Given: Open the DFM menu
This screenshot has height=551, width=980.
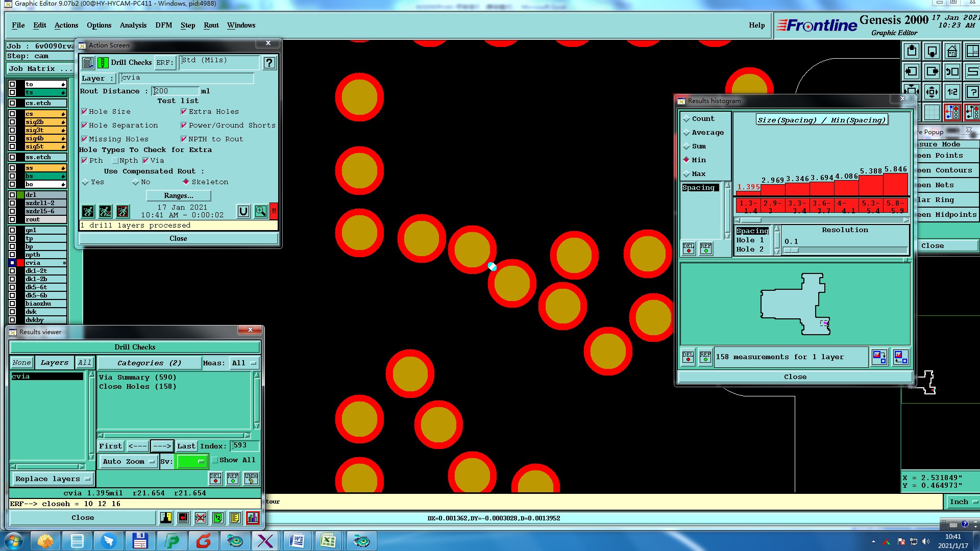Looking at the screenshot, I should click(x=163, y=26).
